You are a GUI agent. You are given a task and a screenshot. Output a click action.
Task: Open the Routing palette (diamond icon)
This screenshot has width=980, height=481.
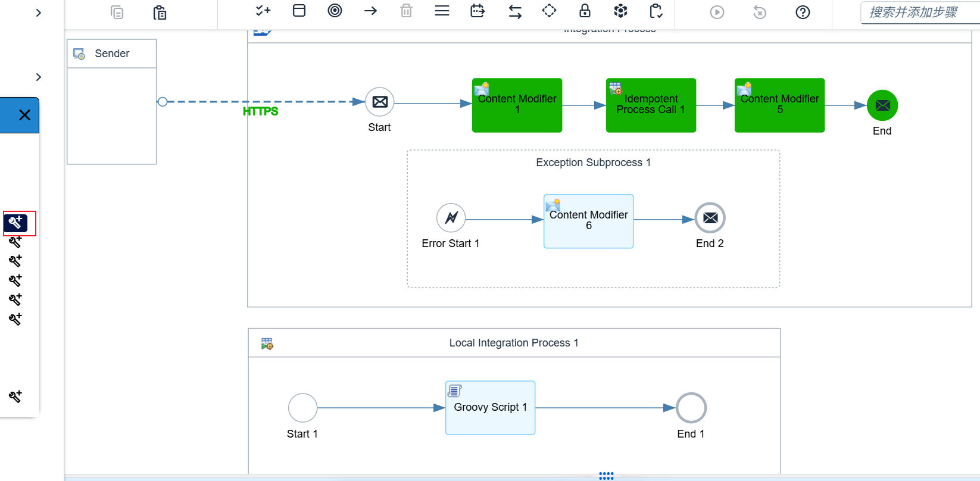click(549, 11)
